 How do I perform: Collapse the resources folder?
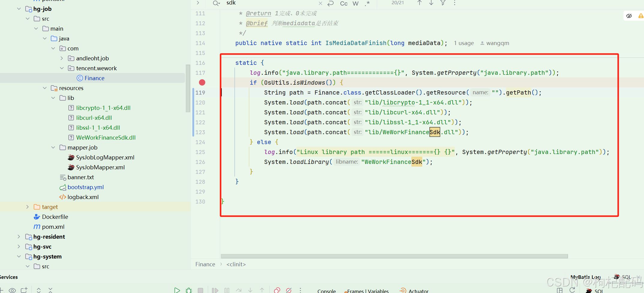point(45,88)
